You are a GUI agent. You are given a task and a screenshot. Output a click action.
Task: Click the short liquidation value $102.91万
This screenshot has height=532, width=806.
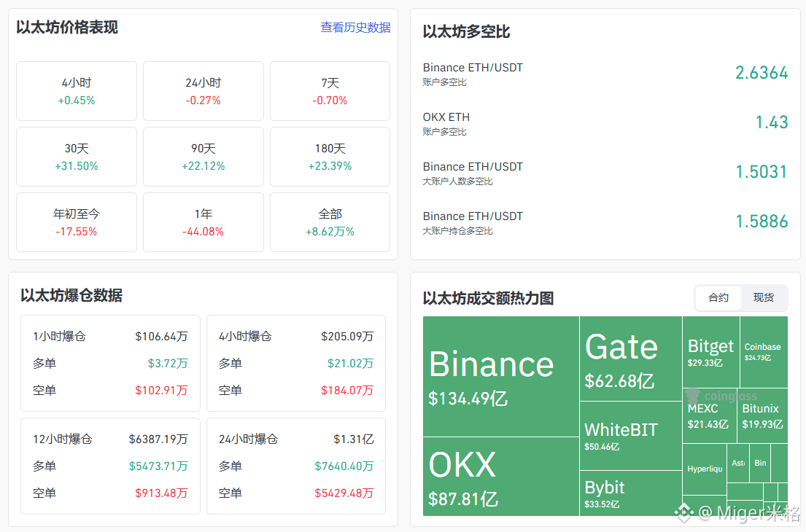[x=161, y=391]
